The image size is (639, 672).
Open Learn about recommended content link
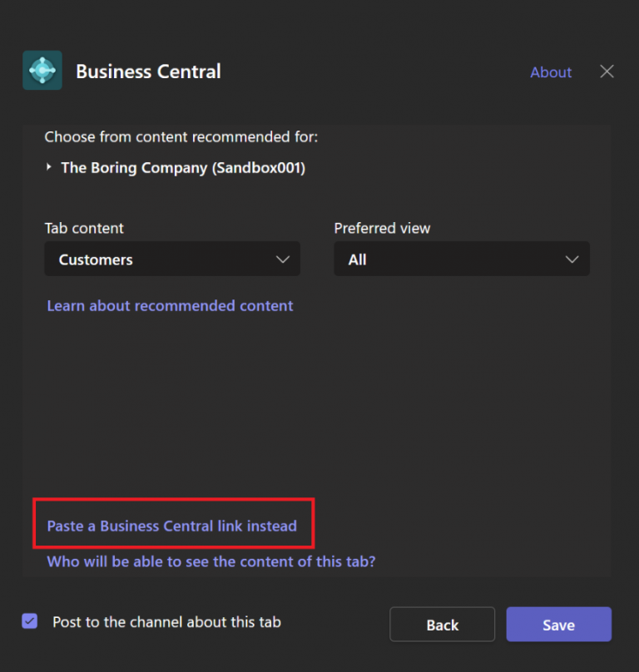[x=170, y=306]
